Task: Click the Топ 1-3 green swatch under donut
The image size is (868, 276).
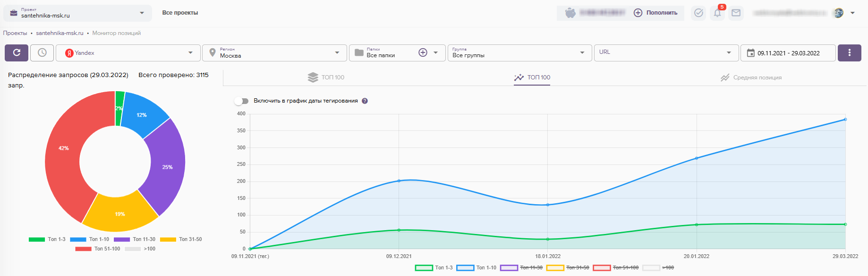Action: point(37,240)
